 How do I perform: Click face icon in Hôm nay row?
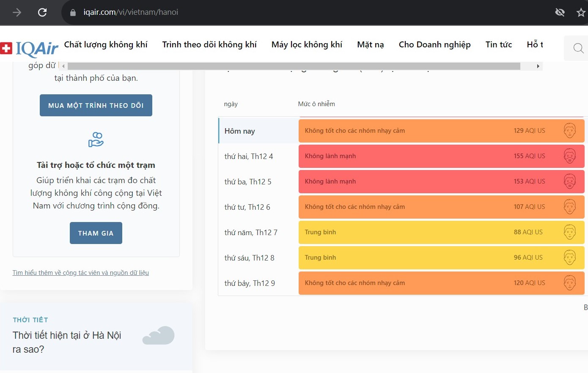(x=570, y=131)
